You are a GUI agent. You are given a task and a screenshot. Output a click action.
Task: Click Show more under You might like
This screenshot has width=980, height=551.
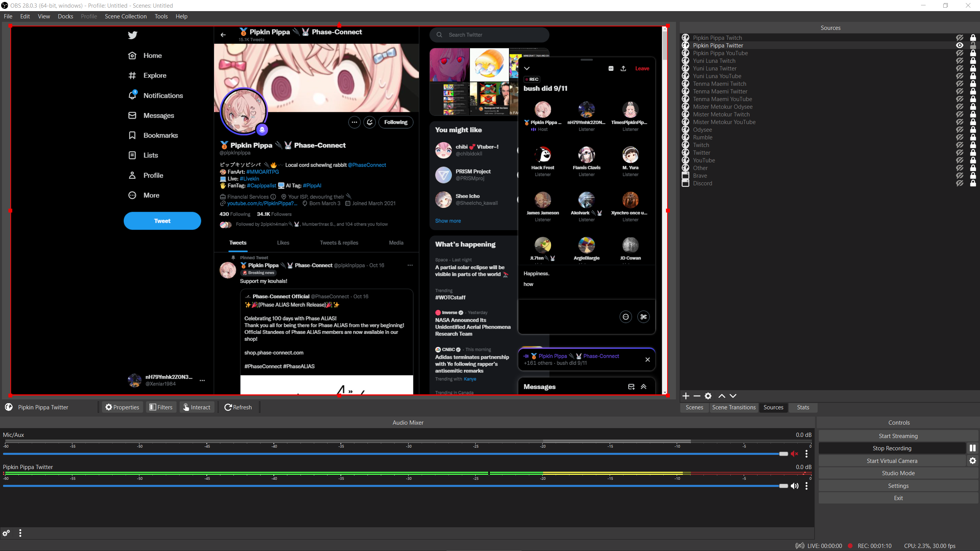coord(448,221)
